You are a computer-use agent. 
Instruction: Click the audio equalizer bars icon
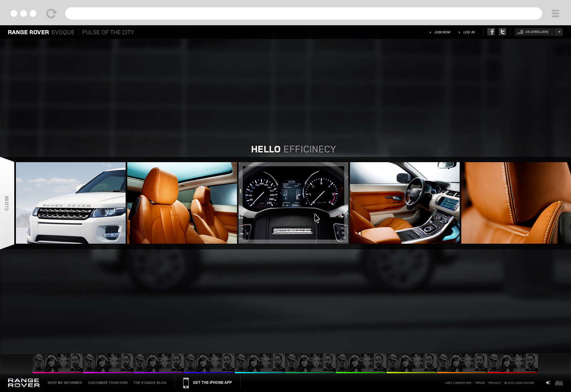click(x=559, y=383)
